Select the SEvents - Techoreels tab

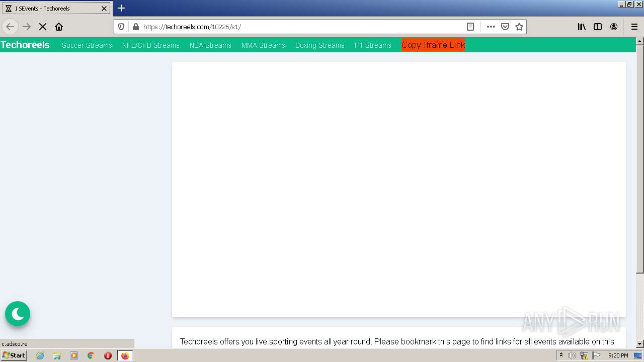(x=56, y=9)
